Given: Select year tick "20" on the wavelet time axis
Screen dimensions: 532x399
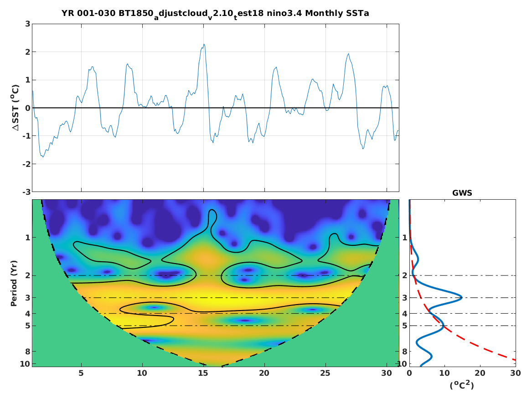Looking at the screenshot, I should (264, 373).
